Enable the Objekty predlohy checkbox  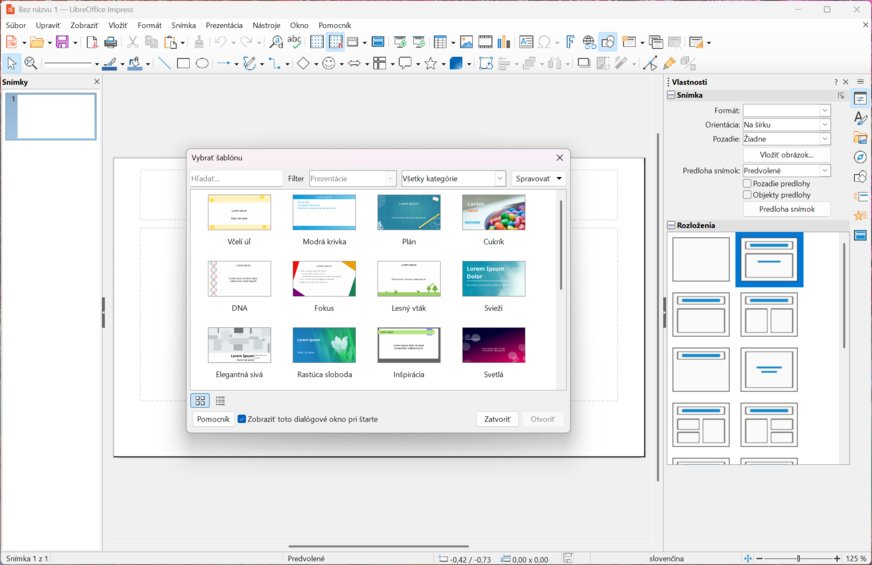tap(747, 195)
